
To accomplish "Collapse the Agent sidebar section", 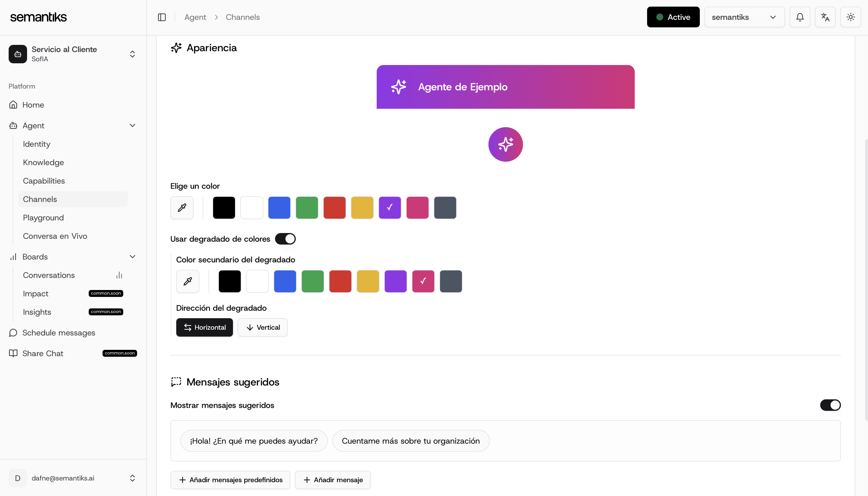I will (x=132, y=126).
